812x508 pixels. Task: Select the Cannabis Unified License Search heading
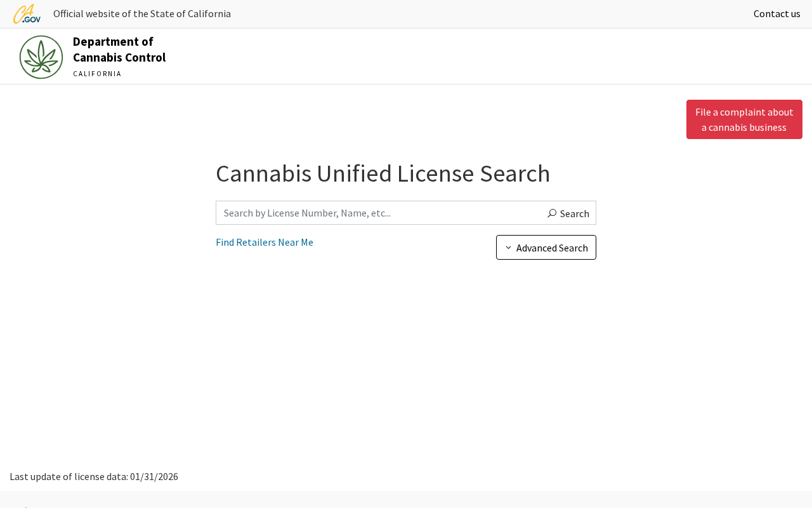tap(383, 173)
